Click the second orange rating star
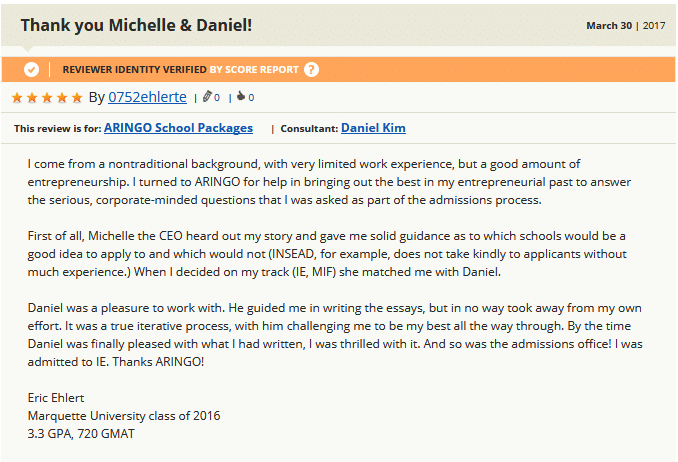Image resolution: width=678 pixels, height=462 pixels. [32, 97]
